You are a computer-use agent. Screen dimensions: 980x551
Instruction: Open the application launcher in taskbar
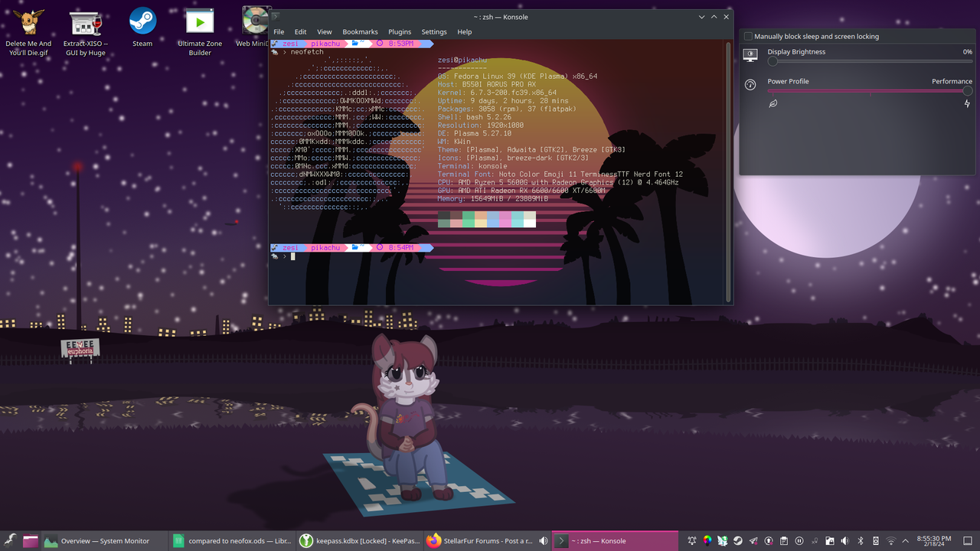click(x=10, y=541)
